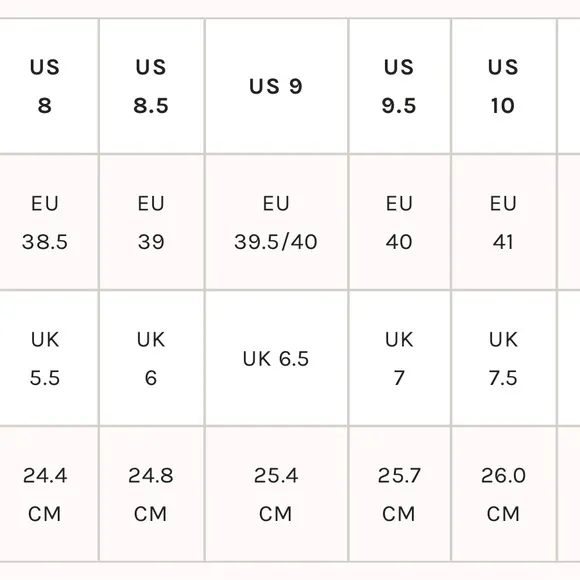The height and width of the screenshot is (580, 580).
Task: Click the US 9 header cell
Action: pos(277,86)
